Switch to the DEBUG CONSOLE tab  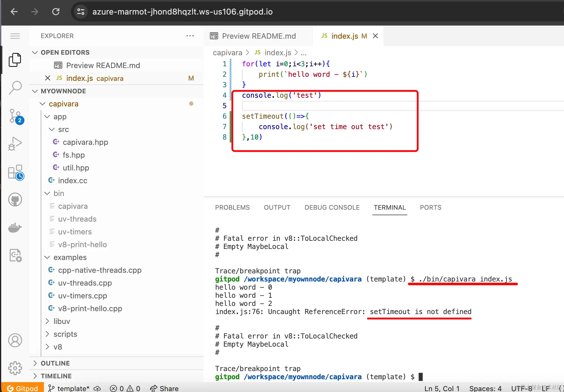332,208
